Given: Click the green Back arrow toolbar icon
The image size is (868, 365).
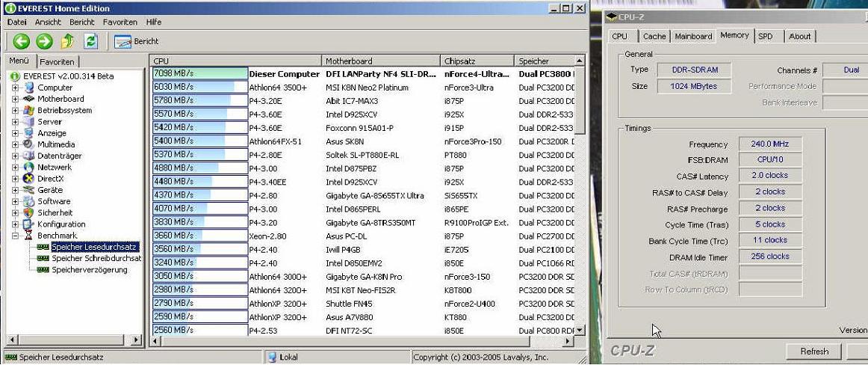Looking at the screenshot, I should [x=22, y=41].
